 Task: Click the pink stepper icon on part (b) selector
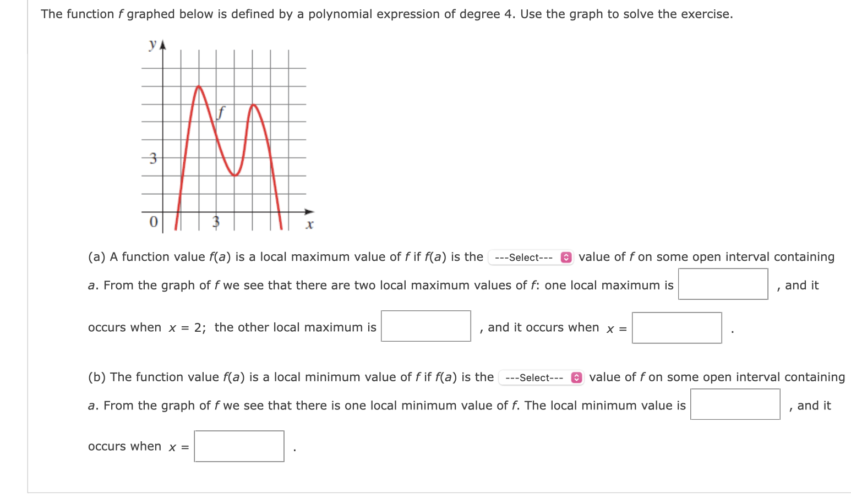[576, 378]
